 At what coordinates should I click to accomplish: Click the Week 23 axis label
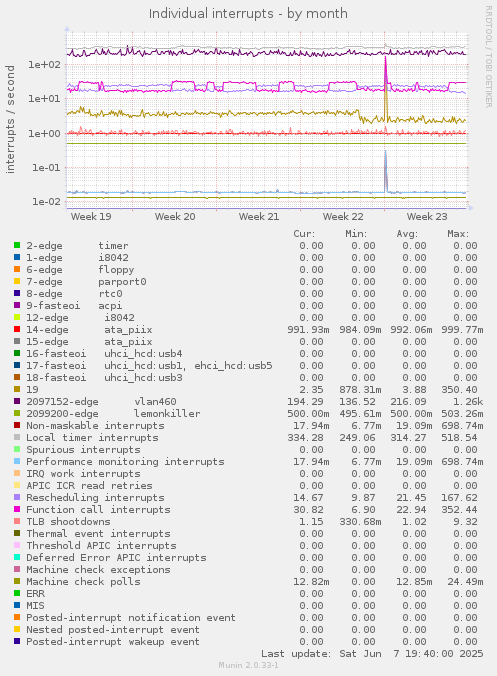click(427, 216)
